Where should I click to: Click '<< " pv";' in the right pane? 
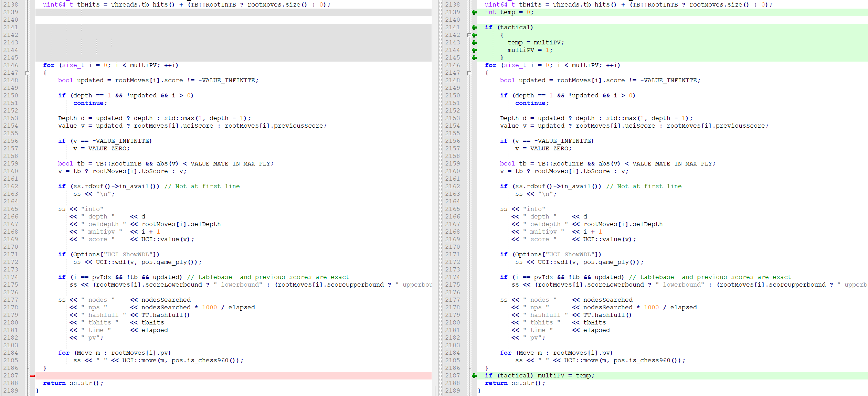(x=528, y=338)
